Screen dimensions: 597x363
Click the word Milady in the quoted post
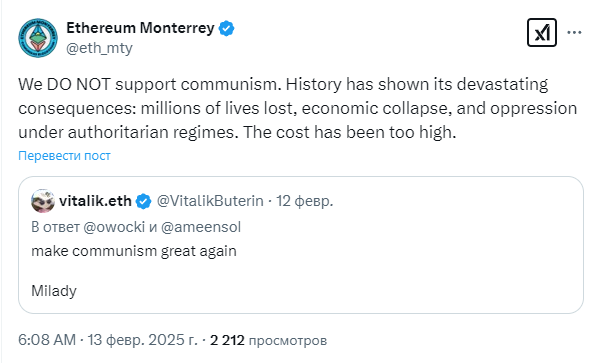pyautogui.click(x=54, y=291)
